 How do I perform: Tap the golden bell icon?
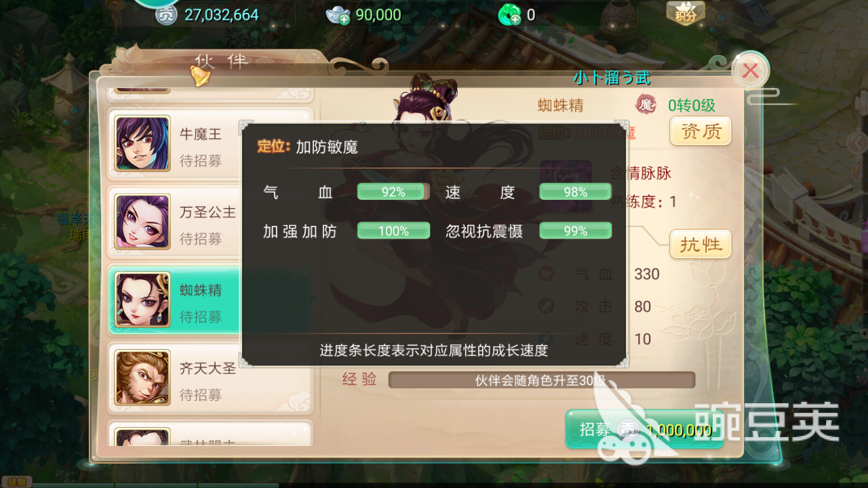(x=199, y=75)
